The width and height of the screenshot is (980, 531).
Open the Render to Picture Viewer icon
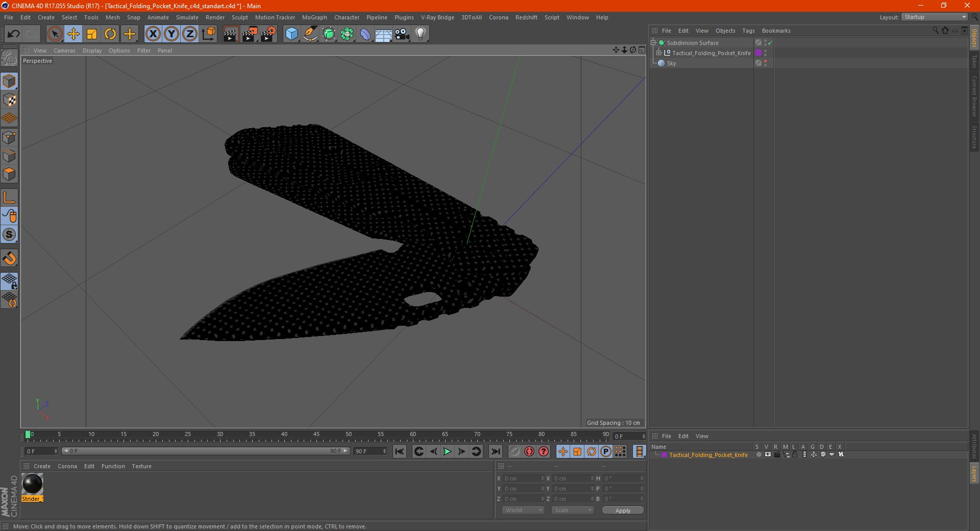pyautogui.click(x=250, y=34)
